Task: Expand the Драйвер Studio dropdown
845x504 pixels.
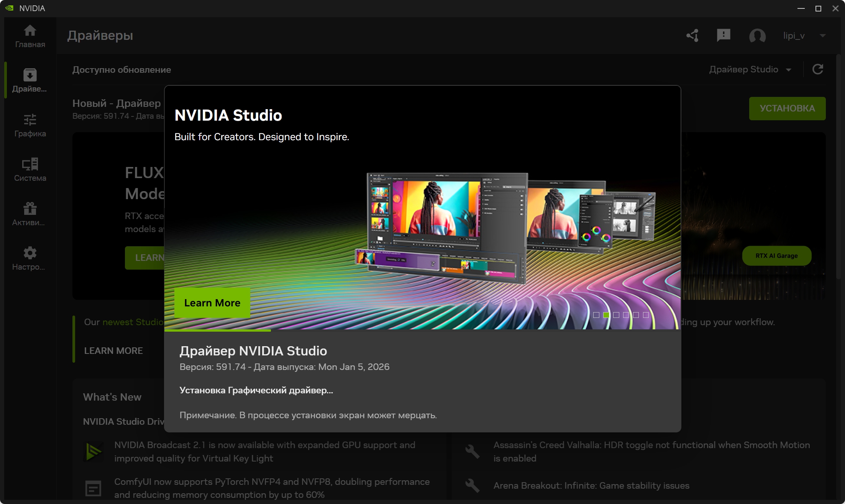Action: tap(750, 70)
